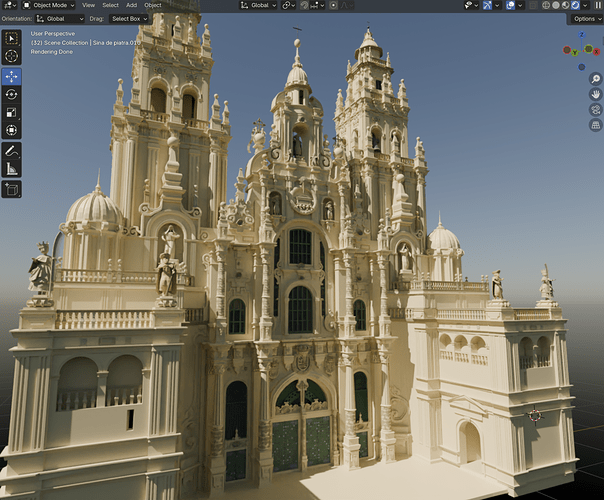Open Object Mode dropdown
Image resolution: width=604 pixels, height=500 pixels.
[49, 5]
